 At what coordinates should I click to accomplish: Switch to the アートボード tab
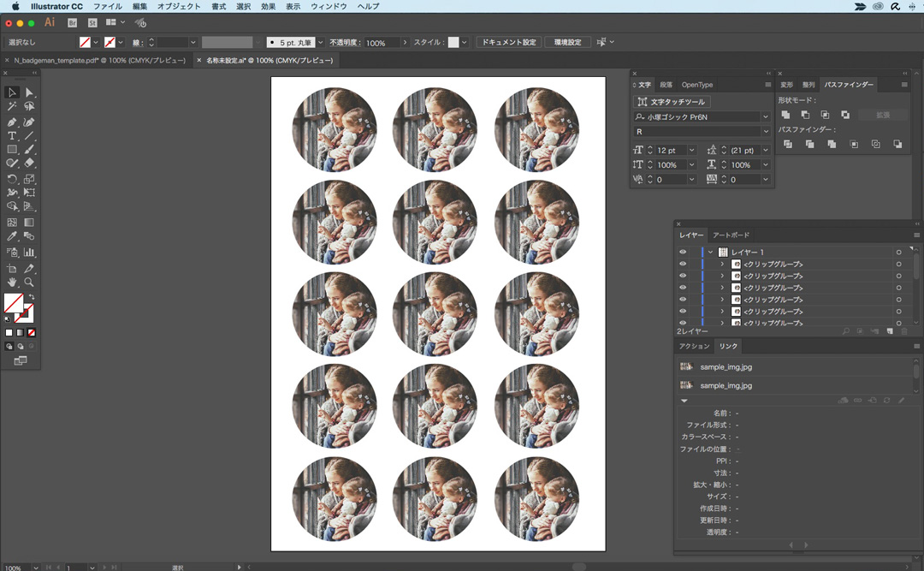[x=731, y=235]
